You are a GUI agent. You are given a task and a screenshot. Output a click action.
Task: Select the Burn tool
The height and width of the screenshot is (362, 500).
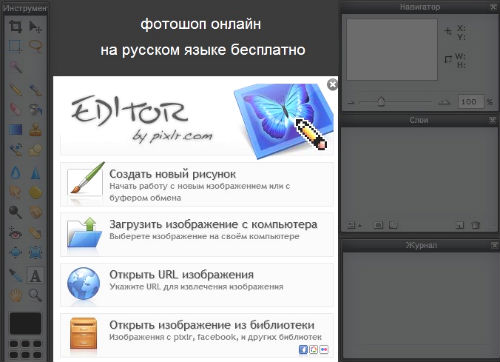[35, 212]
